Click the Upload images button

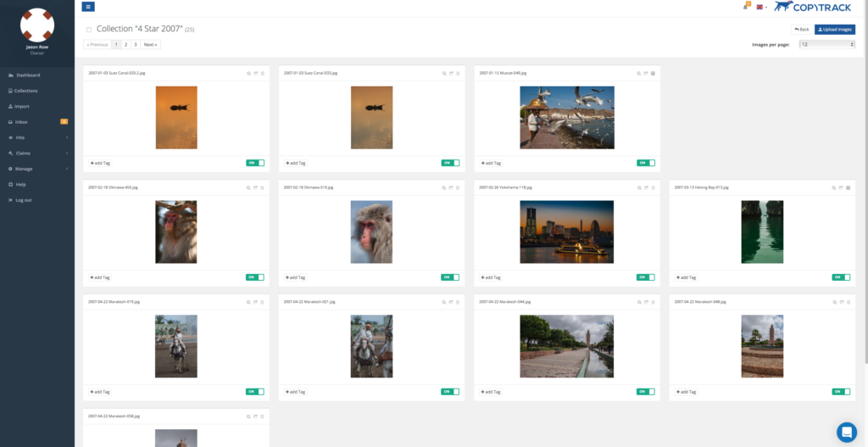point(835,30)
